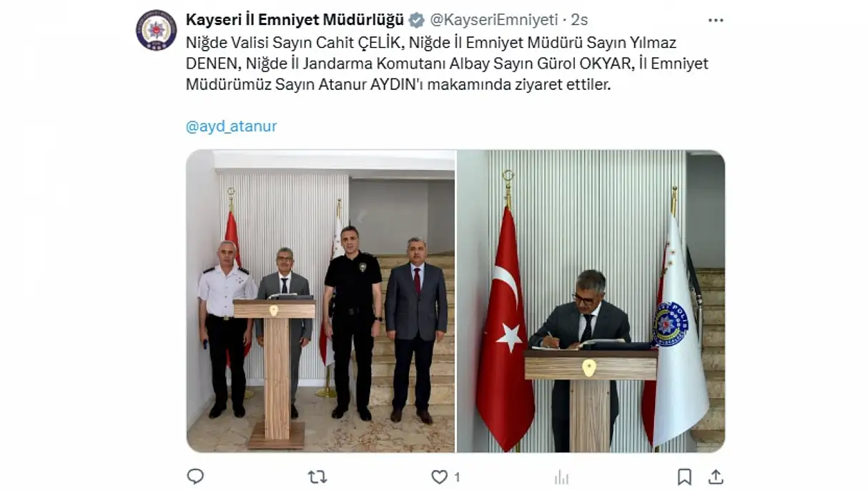868x490 pixels.
Task: Open the @ayd_atanur mention link
Action: (231, 126)
